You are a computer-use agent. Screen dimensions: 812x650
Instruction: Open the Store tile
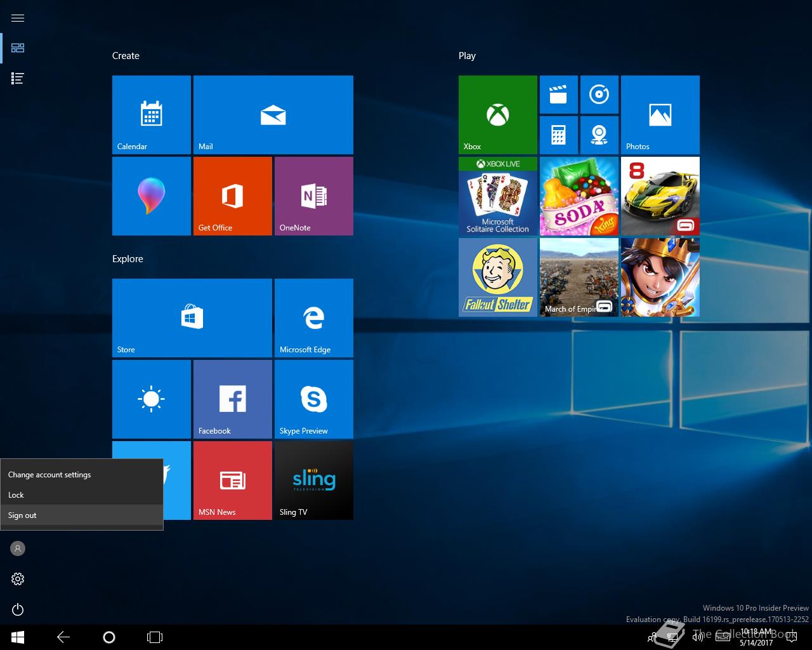coord(192,318)
